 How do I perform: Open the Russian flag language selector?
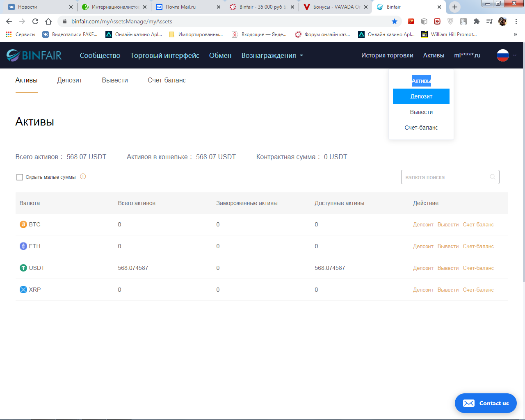(x=503, y=55)
